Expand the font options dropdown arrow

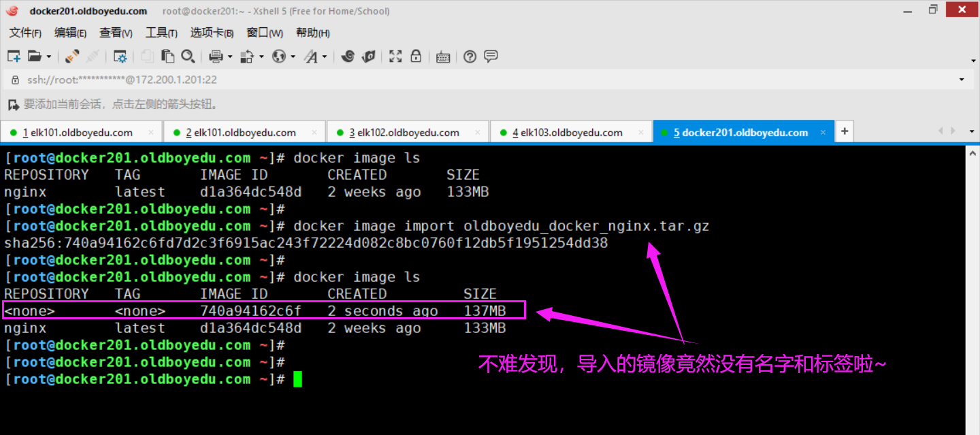click(x=325, y=57)
